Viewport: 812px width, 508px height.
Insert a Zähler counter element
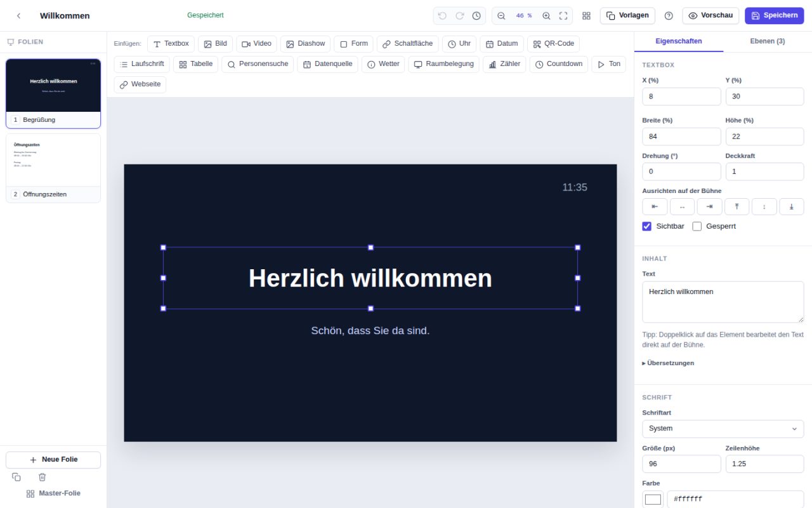tap(504, 64)
